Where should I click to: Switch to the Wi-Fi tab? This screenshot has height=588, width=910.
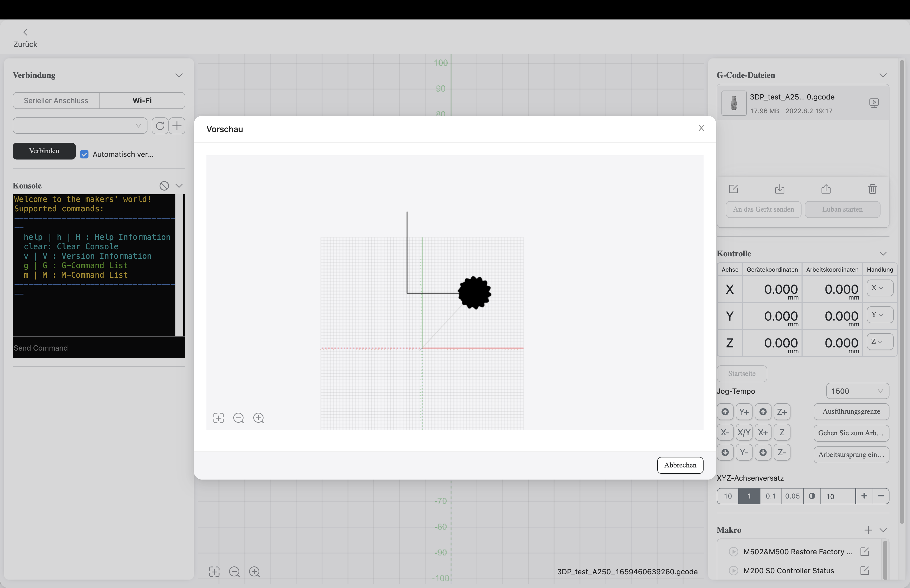142,101
